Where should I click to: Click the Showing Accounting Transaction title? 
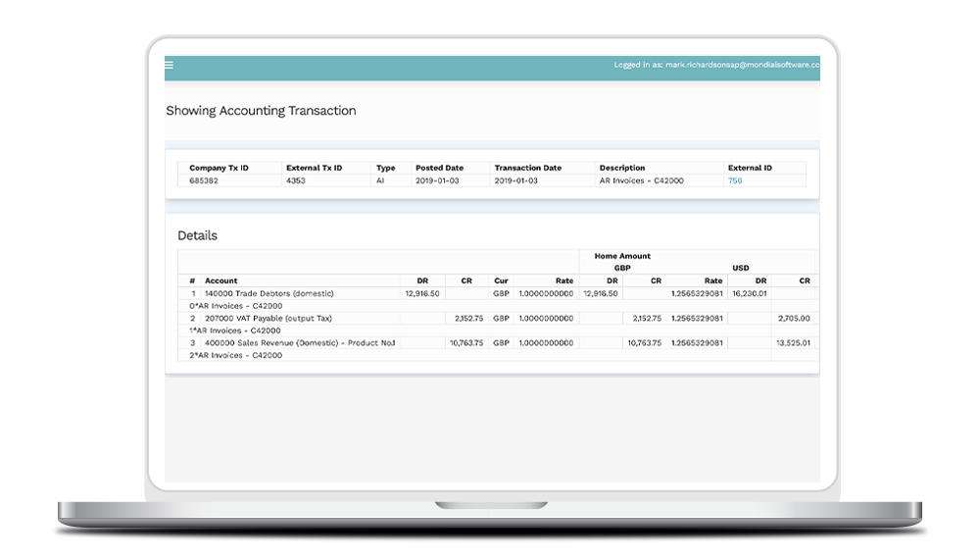(x=261, y=111)
